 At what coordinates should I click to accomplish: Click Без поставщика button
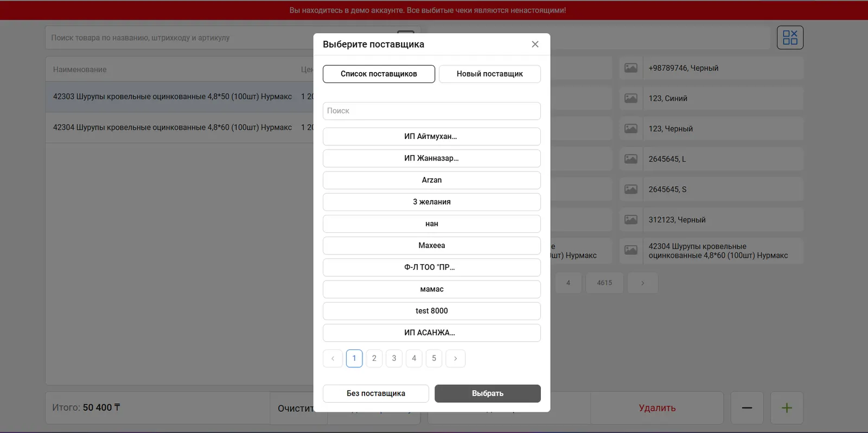click(375, 394)
